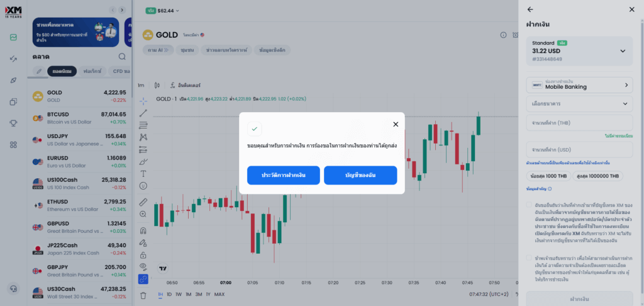The width and height of the screenshot is (644, 306).
Task: Click the ประวัติการฝากเงิน button
Action: (x=284, y=175)
